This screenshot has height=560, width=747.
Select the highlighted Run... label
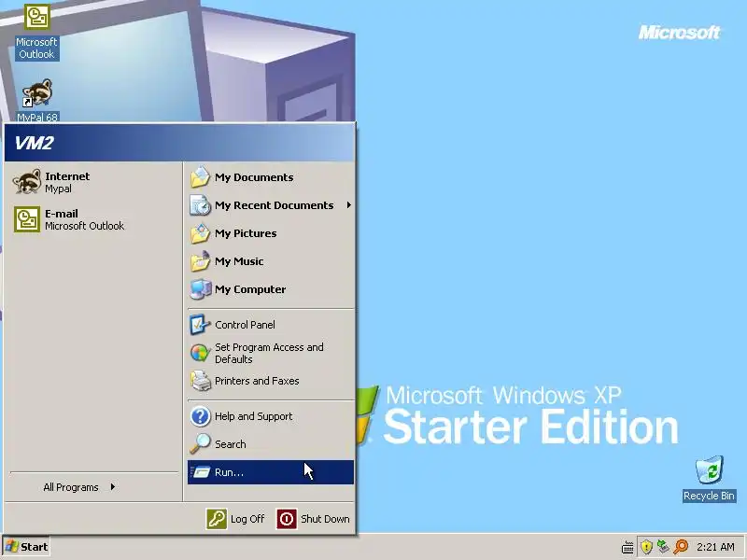pos(229,472)
